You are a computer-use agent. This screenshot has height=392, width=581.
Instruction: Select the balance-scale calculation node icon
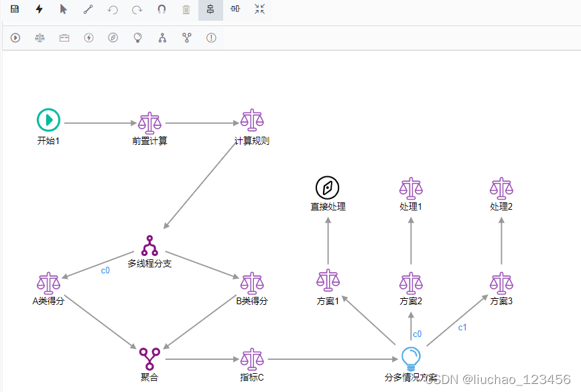pyautogui.click(x=40, y=38)
